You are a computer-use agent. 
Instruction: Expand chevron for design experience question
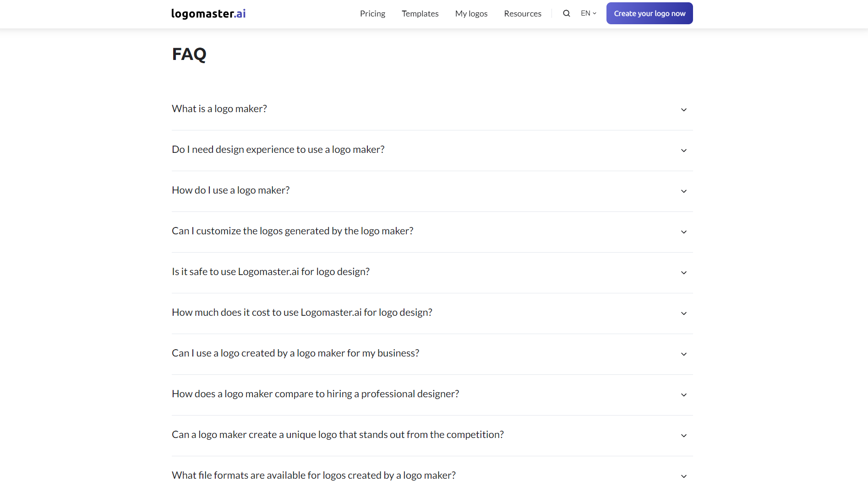click(683, 151)
